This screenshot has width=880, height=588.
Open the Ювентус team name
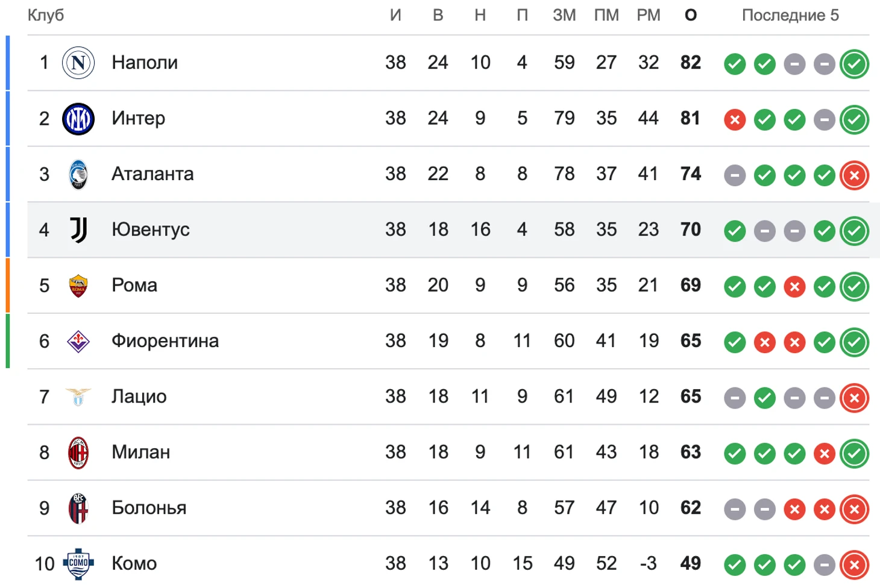(x=151, y=230)
